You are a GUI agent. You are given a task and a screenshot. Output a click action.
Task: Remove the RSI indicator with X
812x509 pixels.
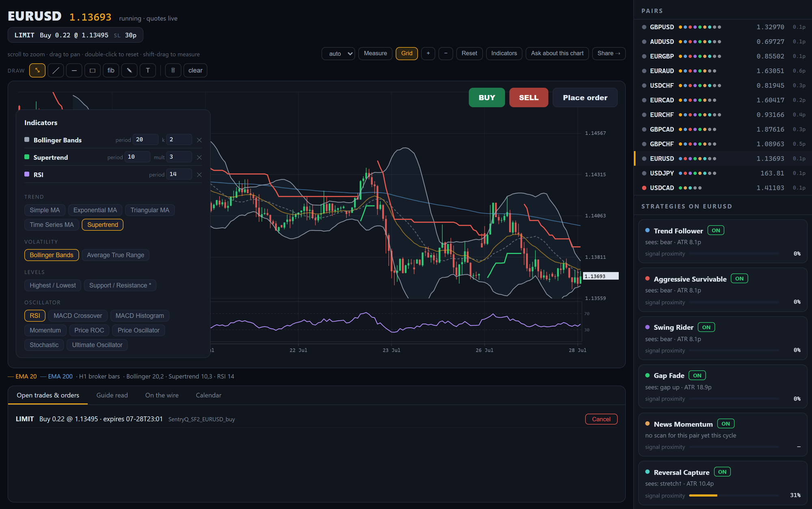(199, 175)
